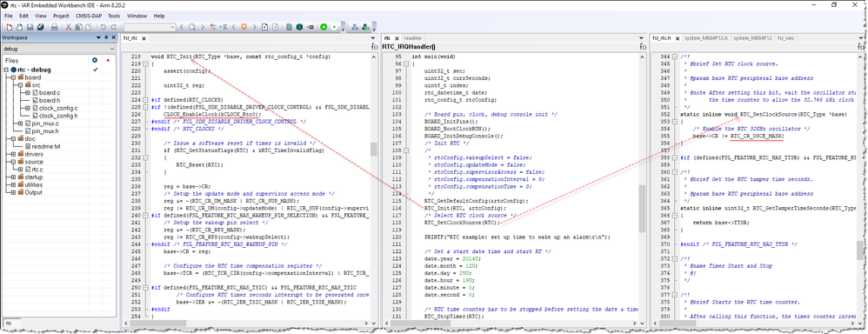
Task: Open function list in fsl_rtc editor
Action: click(375, 47)
